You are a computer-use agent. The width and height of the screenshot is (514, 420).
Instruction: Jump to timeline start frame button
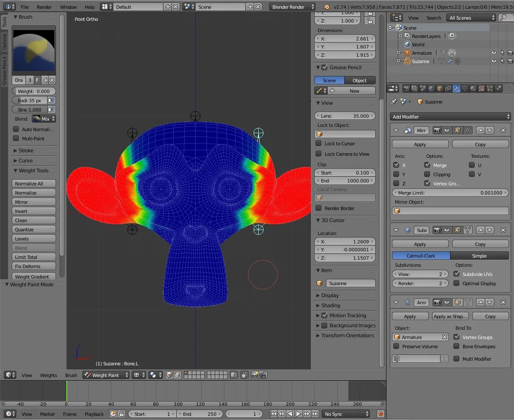tap(273, 414)
